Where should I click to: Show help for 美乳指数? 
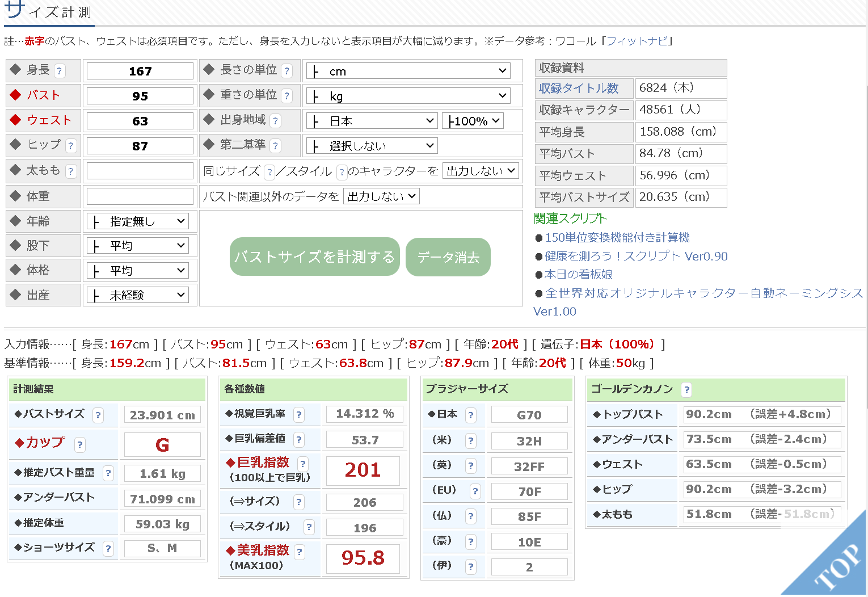300,552
